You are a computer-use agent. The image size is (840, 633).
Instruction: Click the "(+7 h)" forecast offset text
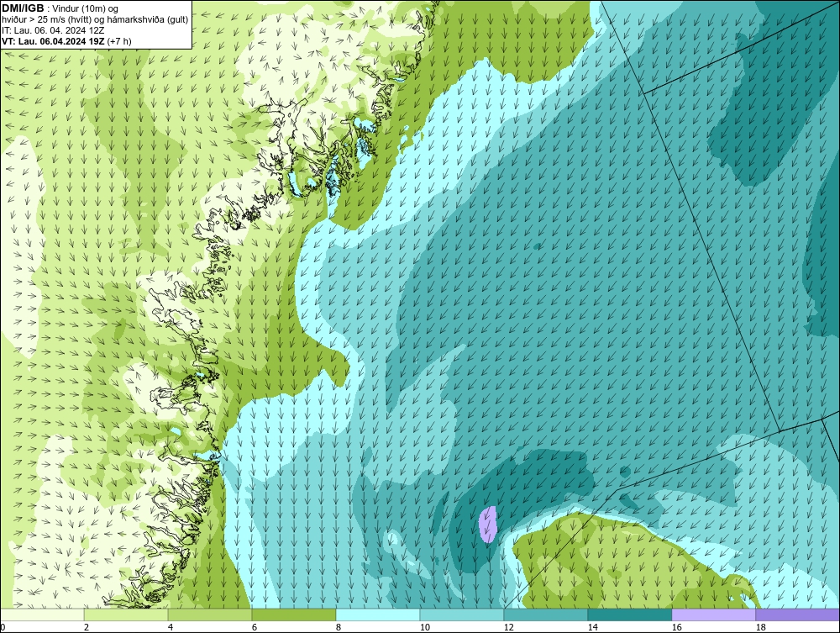[119, 41]
